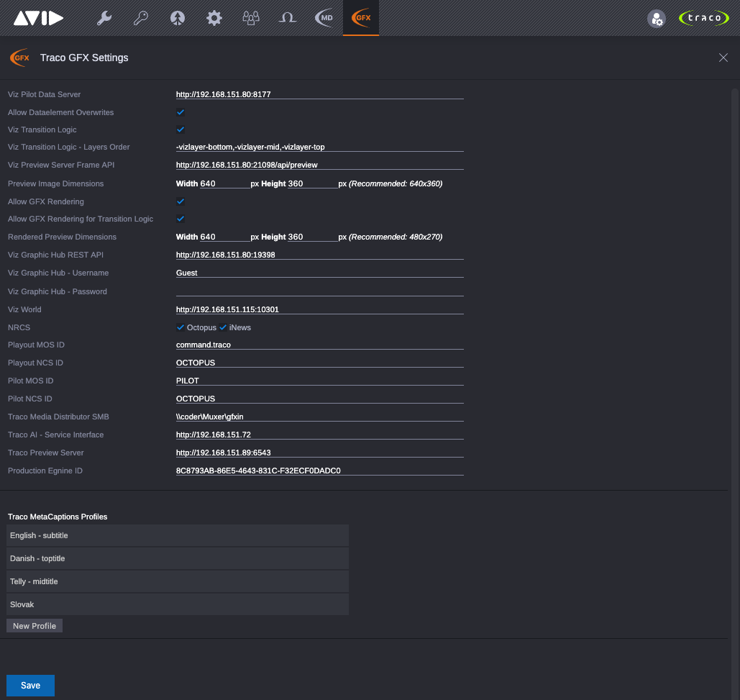This screenshot has height=700, width=740.
Task: Open the Danish - toptitle profile
Action: 178,558
